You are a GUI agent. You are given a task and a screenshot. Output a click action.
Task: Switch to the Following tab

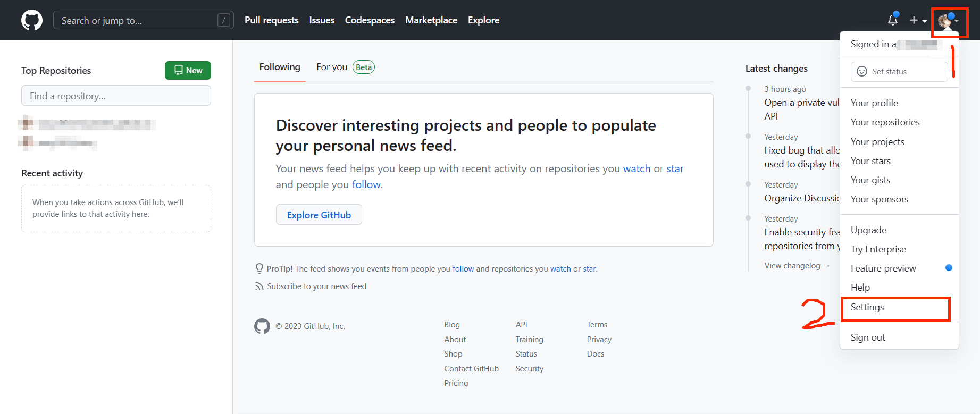click(x=280, y=67)
